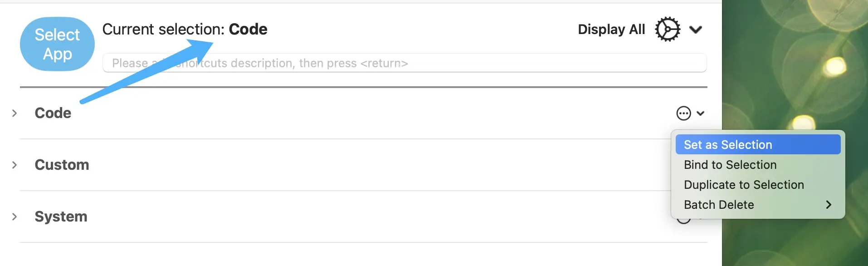This screenshot has height=266, width=868.
Task: Expand the System group disclosure arrow
Action: coord(15,217)
